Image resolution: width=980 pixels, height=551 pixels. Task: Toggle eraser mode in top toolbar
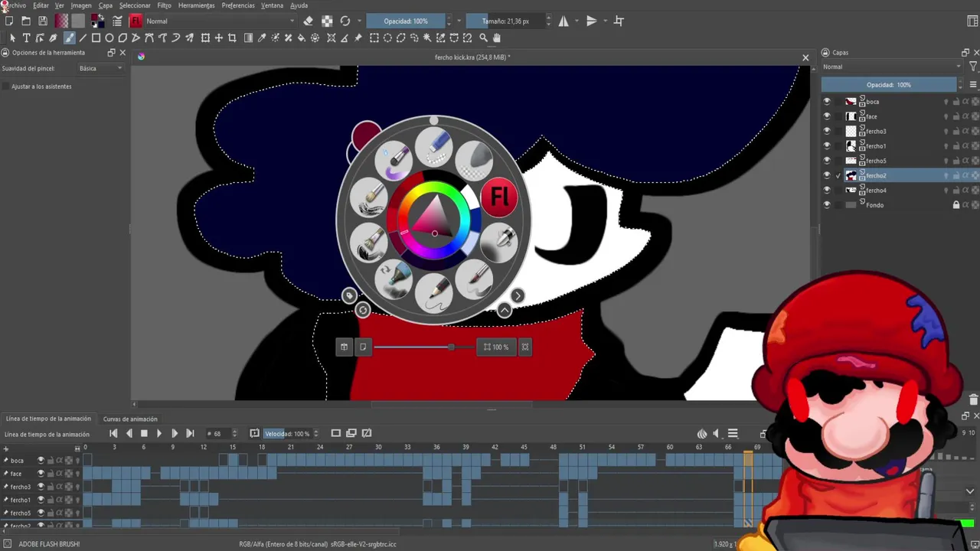(x=308, y=21)
